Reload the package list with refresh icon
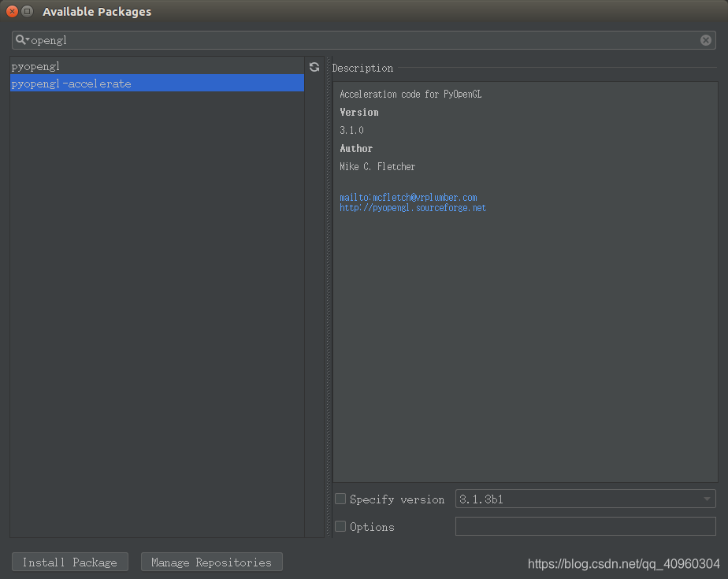 point(314,67)
